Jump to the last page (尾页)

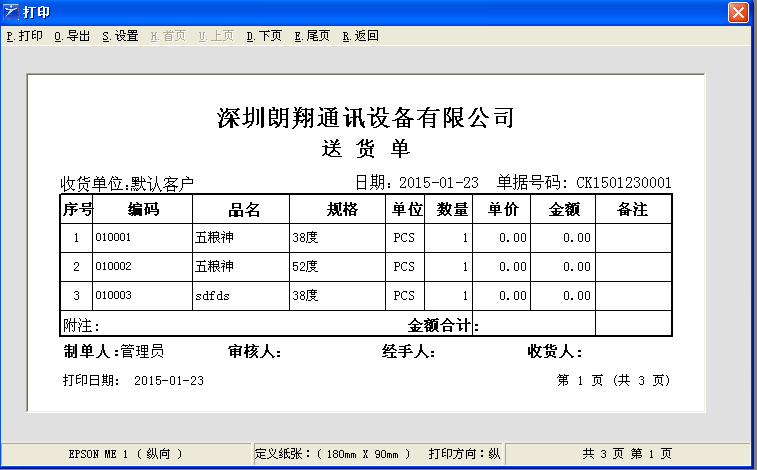(312, 36)
